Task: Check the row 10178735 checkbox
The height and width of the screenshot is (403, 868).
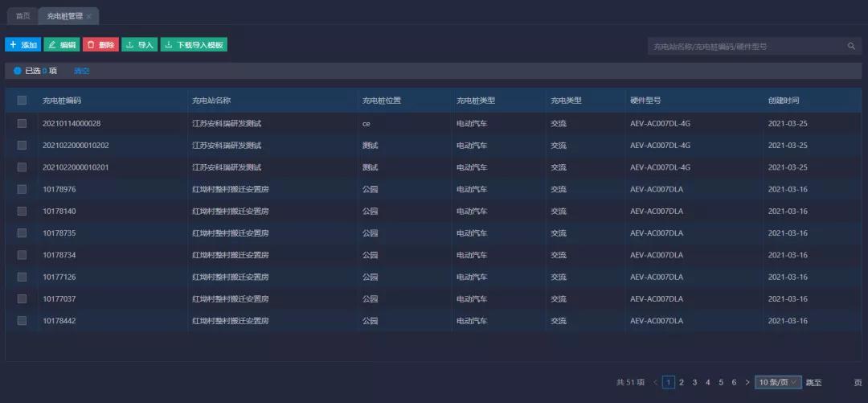Action: pyautogui.click(x=22, y=232)
